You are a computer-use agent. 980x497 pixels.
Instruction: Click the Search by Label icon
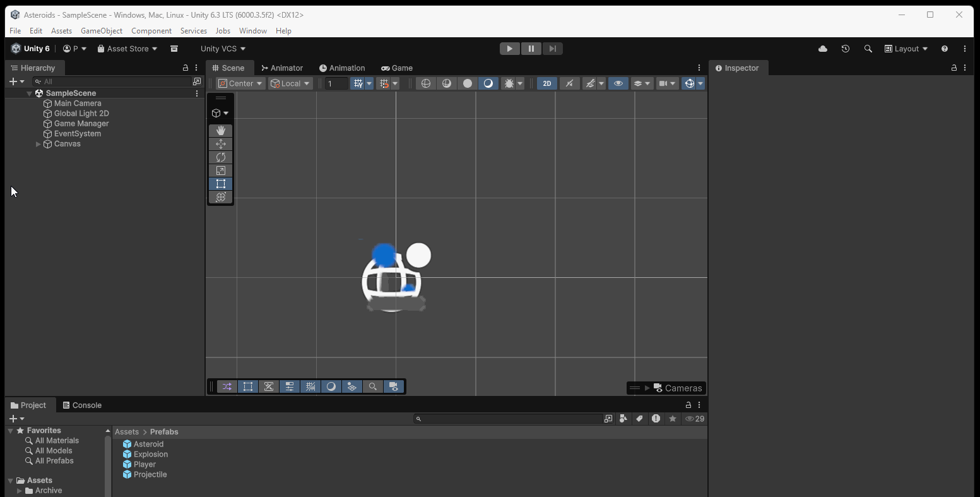[640, 419]
